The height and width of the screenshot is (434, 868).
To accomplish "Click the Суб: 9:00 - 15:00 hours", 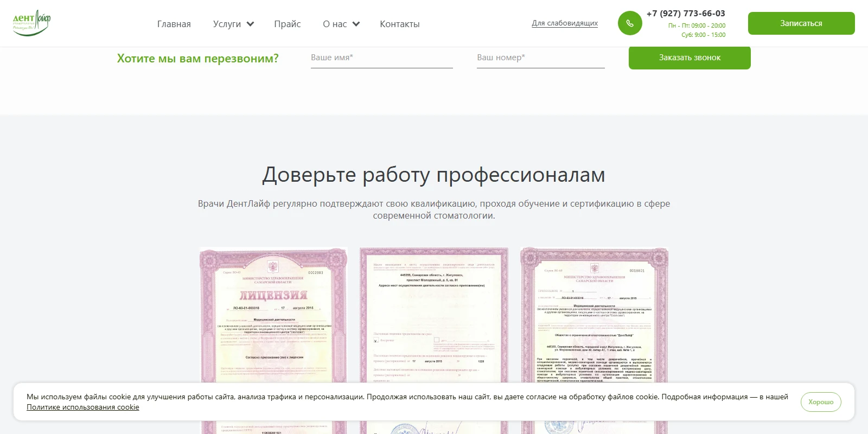I will [704, 35].
